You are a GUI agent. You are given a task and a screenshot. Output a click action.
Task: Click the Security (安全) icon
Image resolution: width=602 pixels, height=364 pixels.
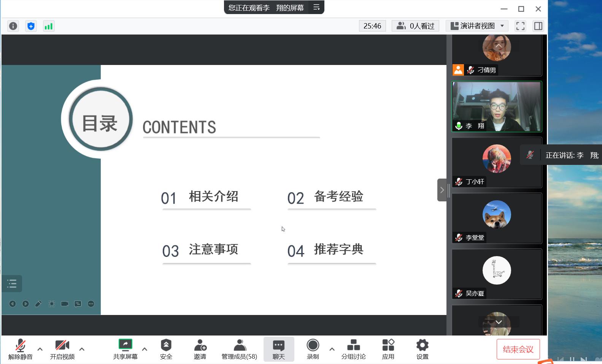(x=166, y=349)
